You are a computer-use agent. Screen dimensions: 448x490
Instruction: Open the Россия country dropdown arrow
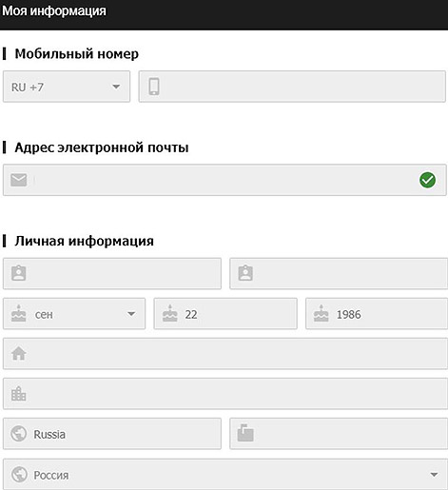[x=434, y=475]
